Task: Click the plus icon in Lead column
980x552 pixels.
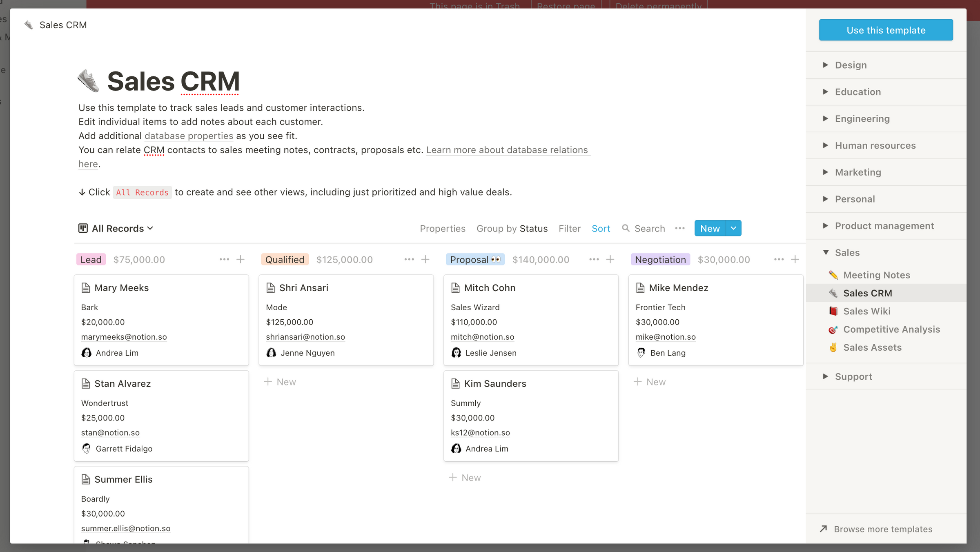Action: coord(241,259)
